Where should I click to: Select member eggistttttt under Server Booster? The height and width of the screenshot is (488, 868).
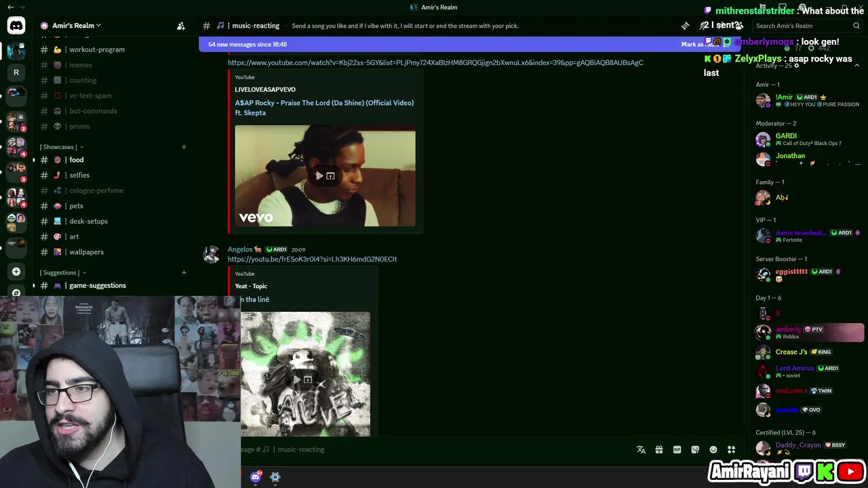[x=808, y=274]
